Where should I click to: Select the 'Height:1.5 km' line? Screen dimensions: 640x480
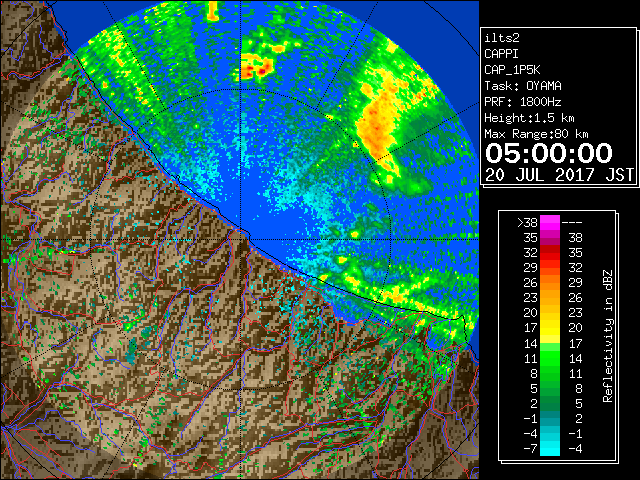point(529,118)
